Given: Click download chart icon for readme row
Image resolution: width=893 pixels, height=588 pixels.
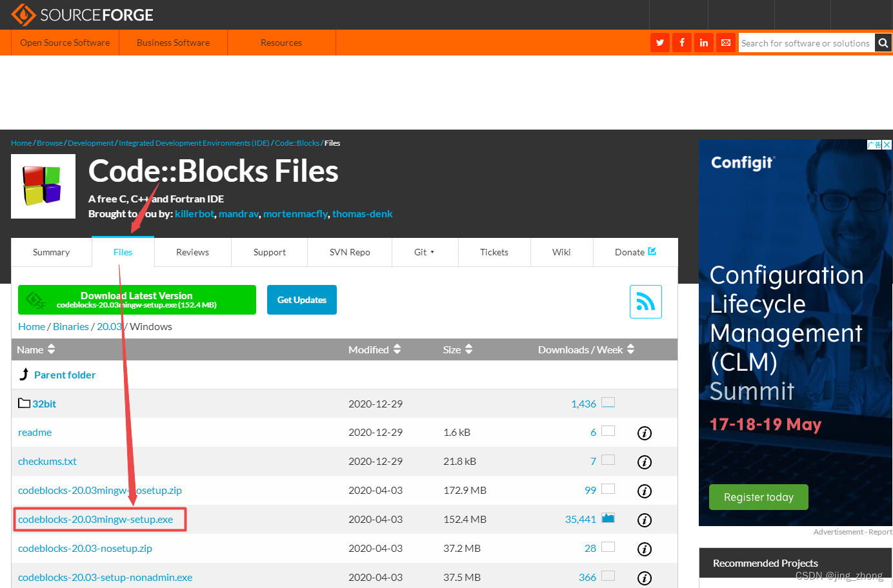Looking at the screenshot, I should [608, 431].
